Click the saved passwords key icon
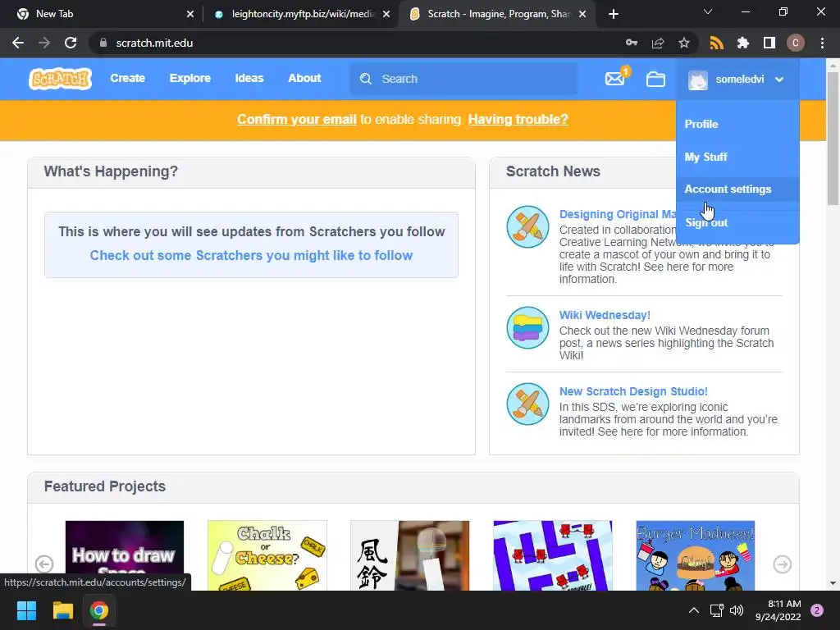840x630 pixels. (632, 43)
